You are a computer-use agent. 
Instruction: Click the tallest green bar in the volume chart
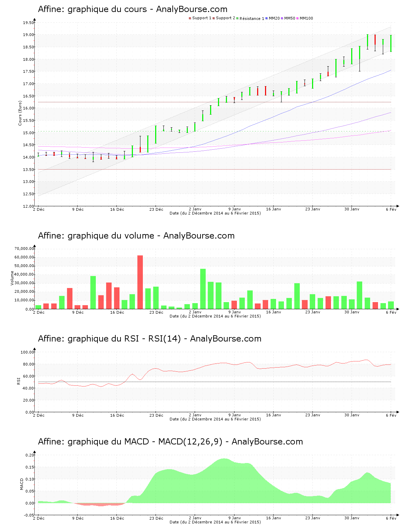click(203, 289)
